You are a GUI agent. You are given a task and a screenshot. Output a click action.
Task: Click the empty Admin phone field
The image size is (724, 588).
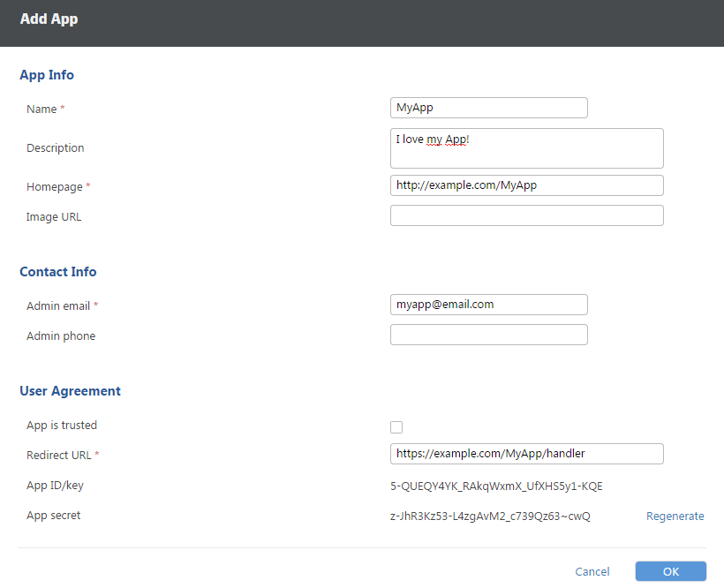coord(488,334)
